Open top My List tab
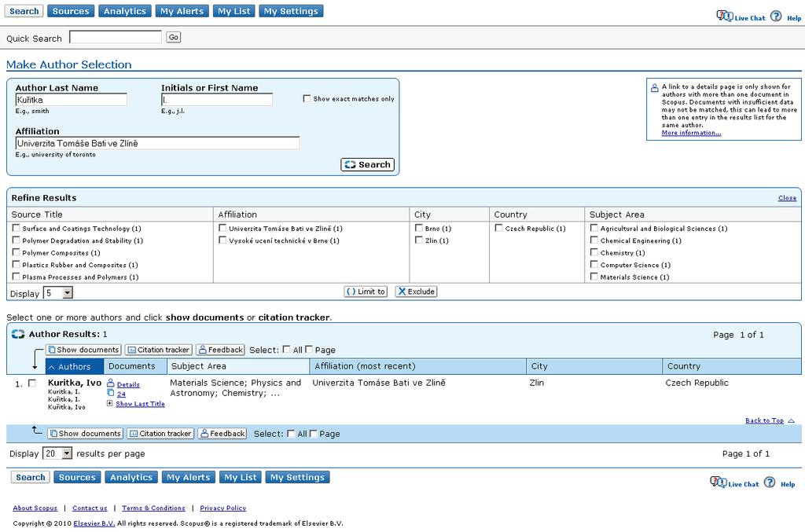Image resolution: width=805 pixels, height=532 pixels. (x=234, y=11)
